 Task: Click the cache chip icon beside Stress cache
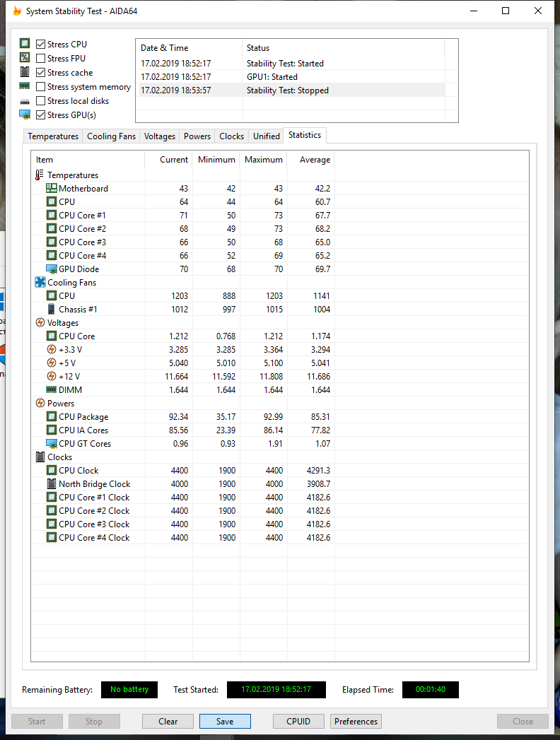[x=25, y=71]
